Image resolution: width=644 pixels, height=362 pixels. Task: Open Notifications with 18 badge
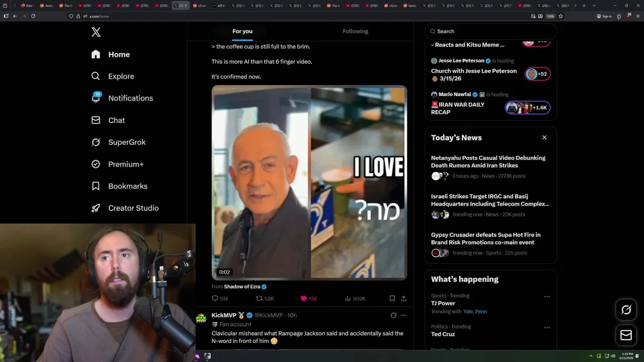(122, 98)
